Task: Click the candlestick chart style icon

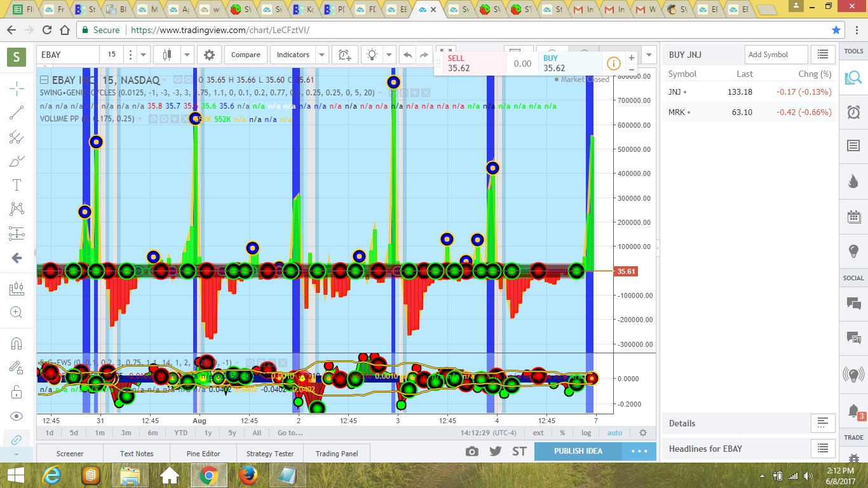Action: click(x=167, y=55)
